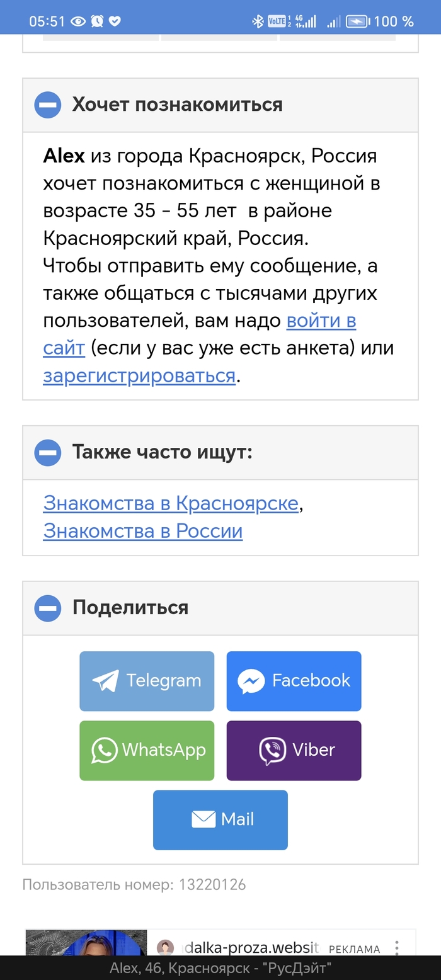Collapse the "Также часто ищут" section

48,452
